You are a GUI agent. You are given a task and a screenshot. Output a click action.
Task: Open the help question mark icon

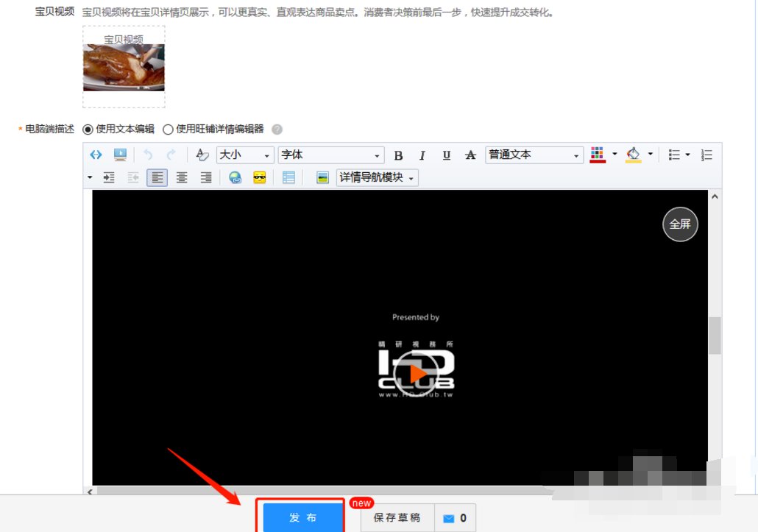click(x=277, y=130)
